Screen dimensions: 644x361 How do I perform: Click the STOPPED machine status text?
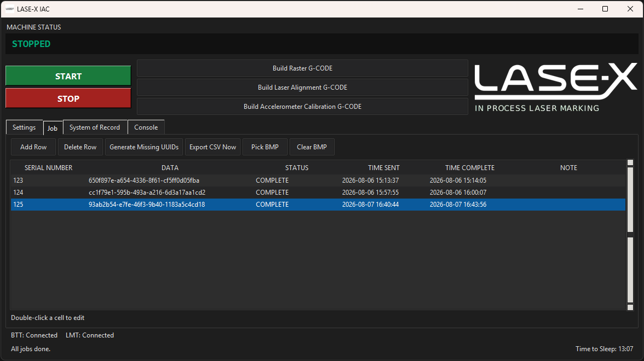31,44
